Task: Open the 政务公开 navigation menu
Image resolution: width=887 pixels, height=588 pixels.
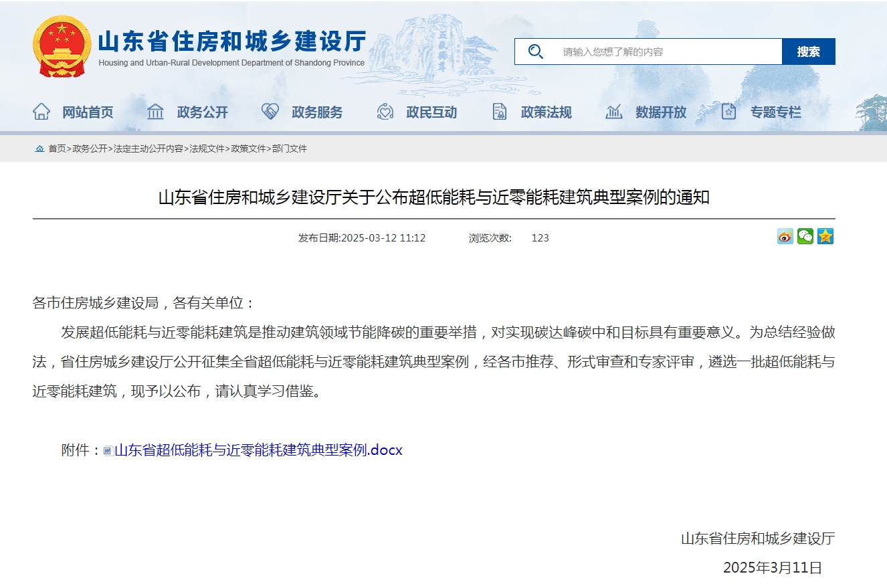Action: pos(202,112)
